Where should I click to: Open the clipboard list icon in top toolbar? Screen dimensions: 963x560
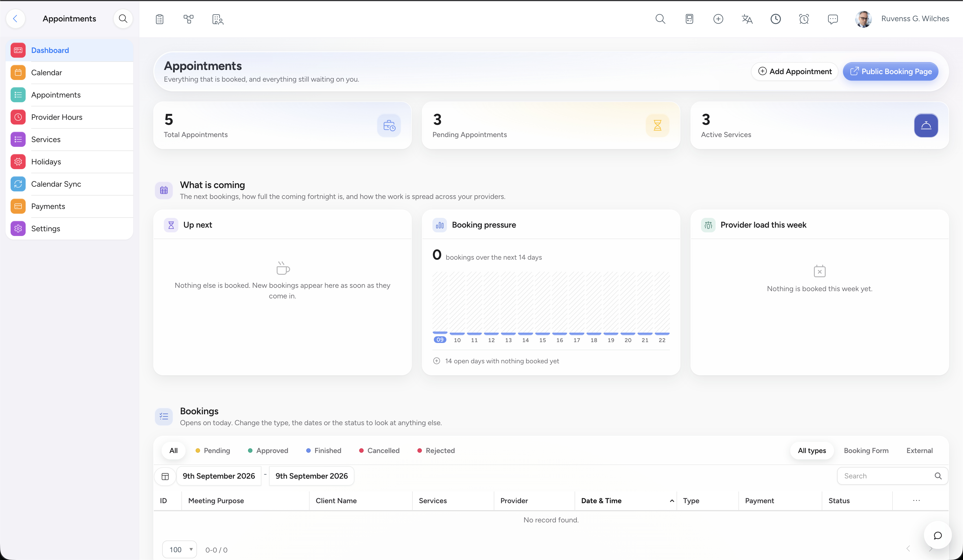coord(160,19)
